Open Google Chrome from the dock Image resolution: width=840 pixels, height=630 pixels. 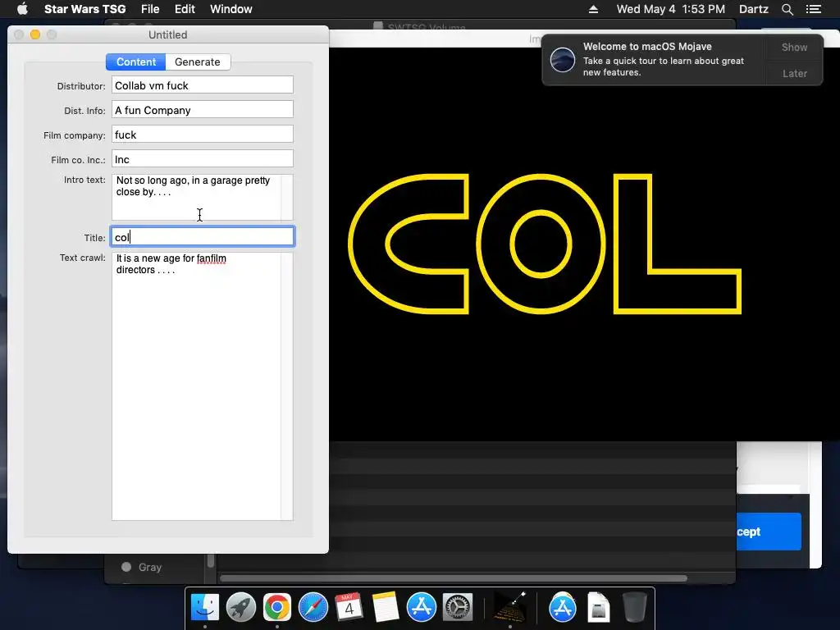pos(277,608)
